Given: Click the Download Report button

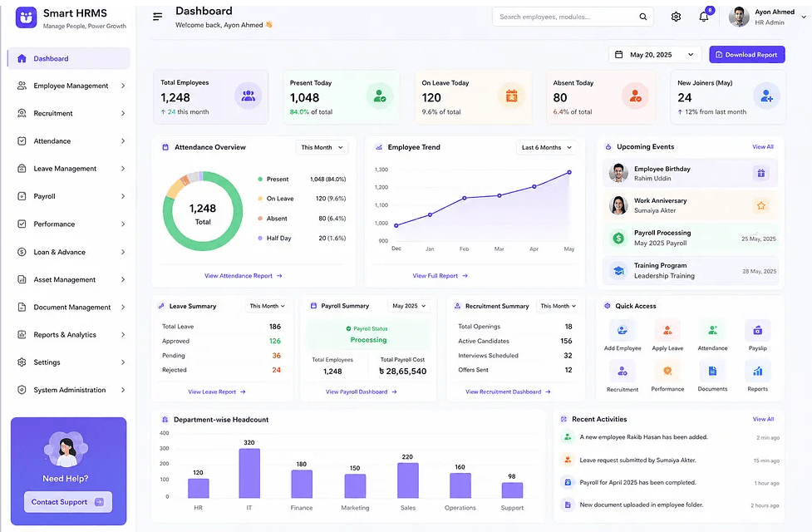Looking at the screenshot, I should tap(746, 54).
